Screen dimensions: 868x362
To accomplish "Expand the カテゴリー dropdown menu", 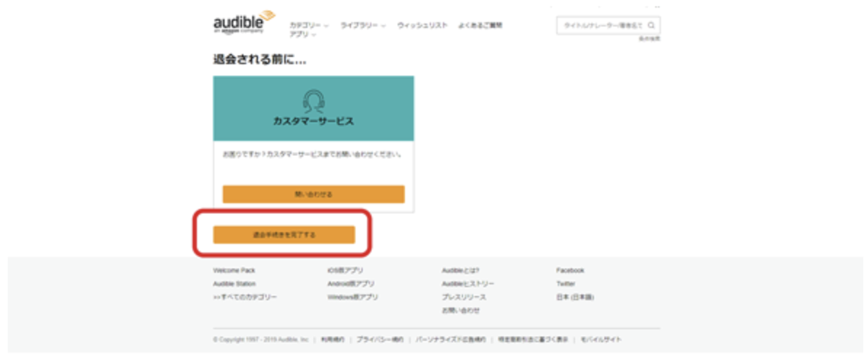I will tap(309, 25).
